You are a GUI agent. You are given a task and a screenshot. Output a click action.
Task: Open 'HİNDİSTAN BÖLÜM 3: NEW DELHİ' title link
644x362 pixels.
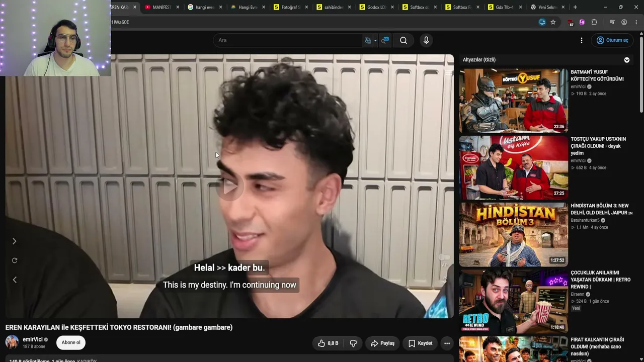(x=601, y=209)
